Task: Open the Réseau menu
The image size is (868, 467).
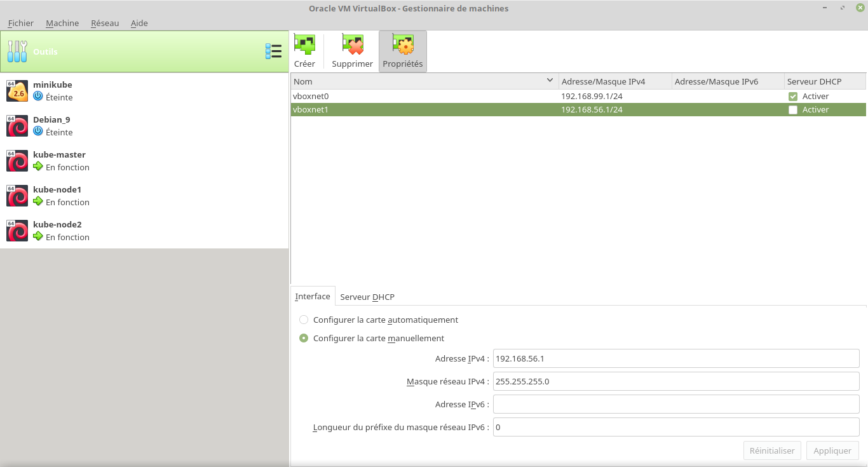Action: pos(105,23)
